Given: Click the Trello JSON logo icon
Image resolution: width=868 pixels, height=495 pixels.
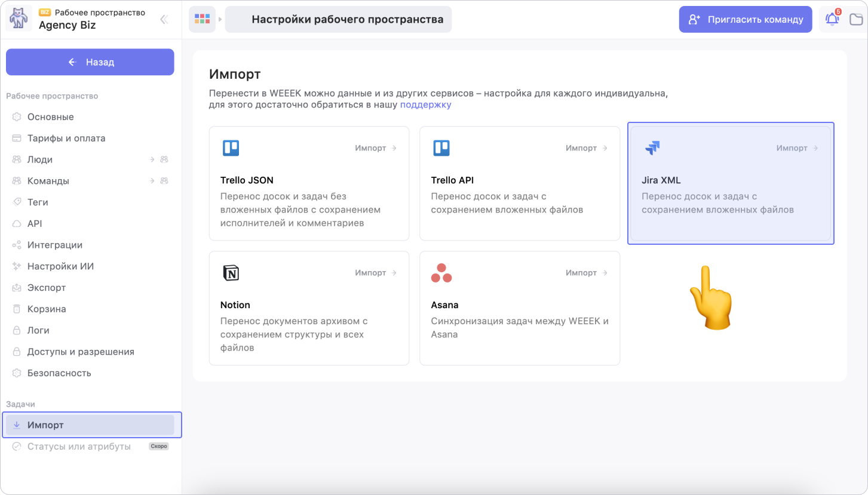Looking at the screenshot, I should click(231, 148).
